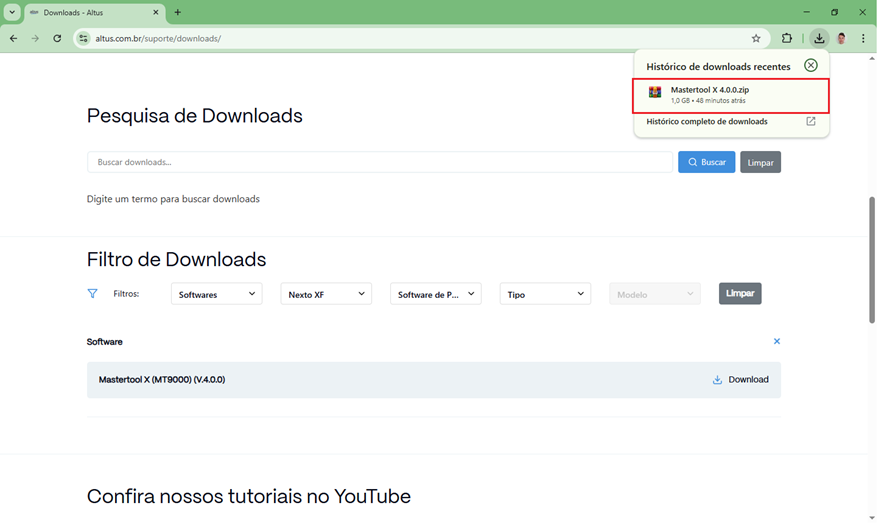Reload the page with refresh icon
Screen dimensions: 884x525
(x=57, y=38)
